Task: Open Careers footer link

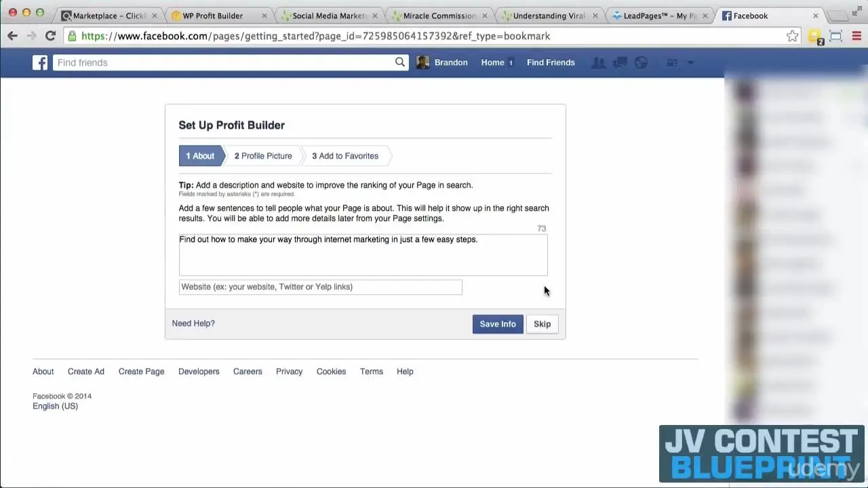Action: click(x=248, y=371)
